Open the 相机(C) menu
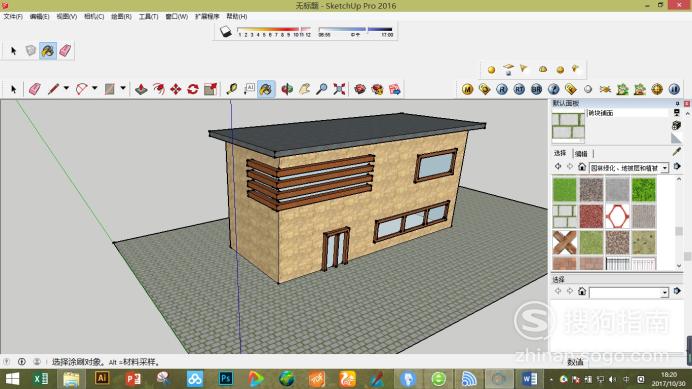 click(x=94, y=16)
